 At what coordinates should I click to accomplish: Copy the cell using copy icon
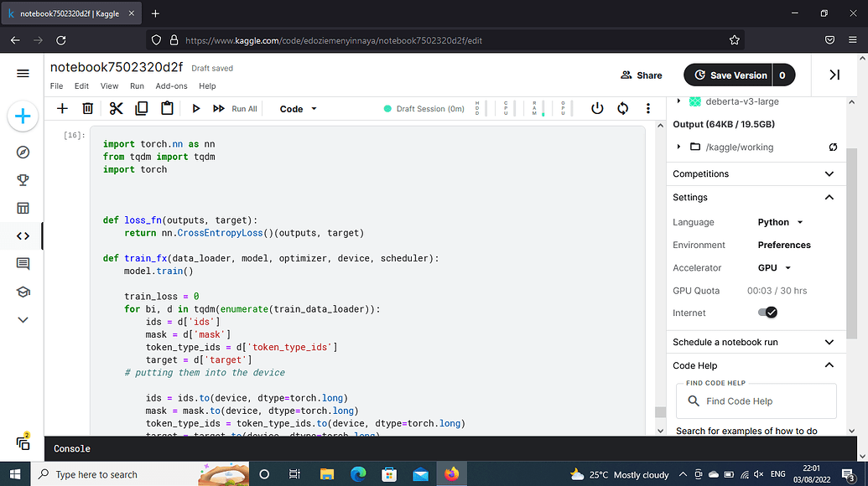[141, 108]
